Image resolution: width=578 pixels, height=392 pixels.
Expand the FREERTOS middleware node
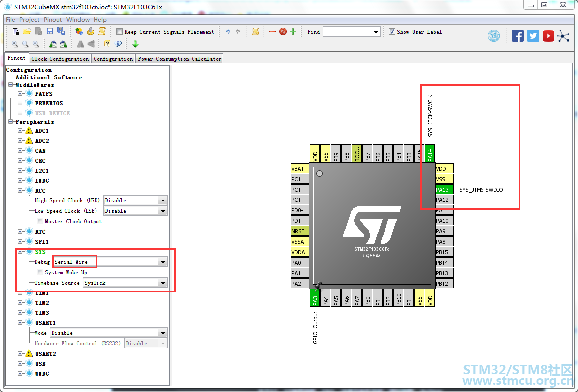coord(21,103)
